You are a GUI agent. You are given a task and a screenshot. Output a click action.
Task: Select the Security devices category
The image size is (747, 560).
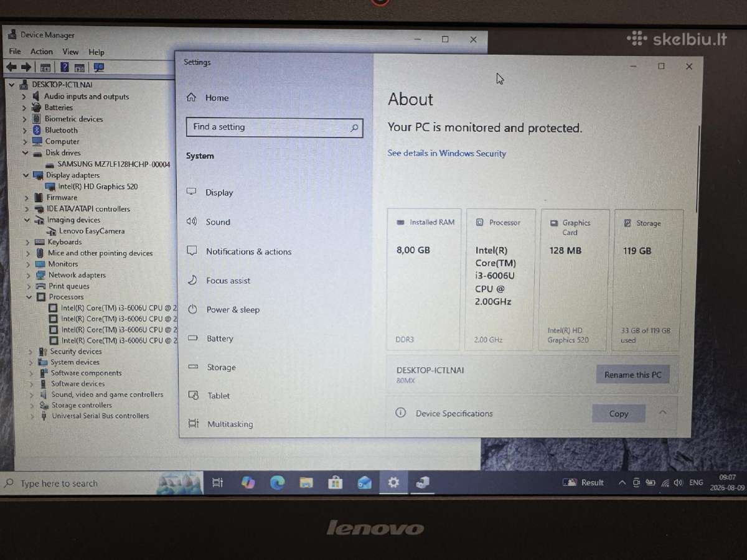(76, 352)
